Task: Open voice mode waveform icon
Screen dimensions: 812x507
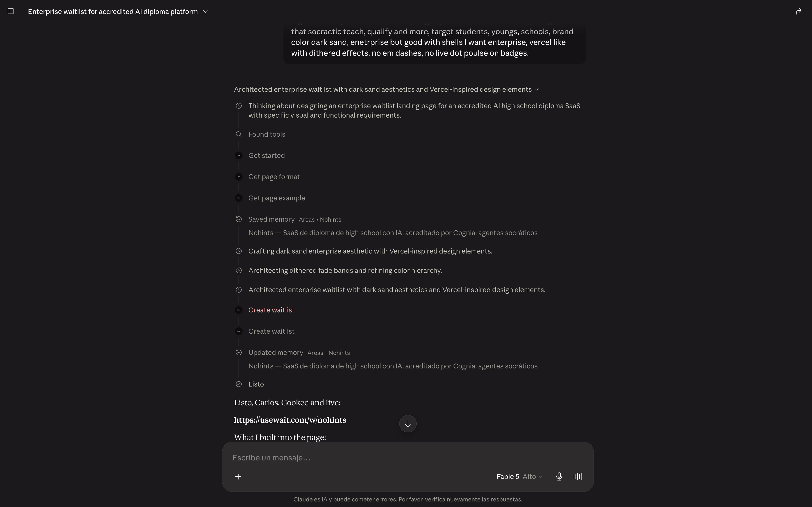Action: tap(579, 477)
